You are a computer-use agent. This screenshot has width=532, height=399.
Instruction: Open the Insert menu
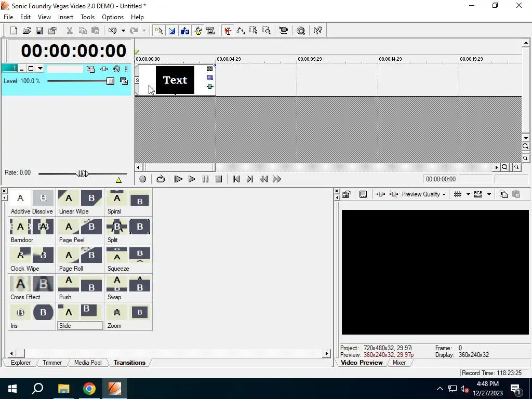point(65,17)
